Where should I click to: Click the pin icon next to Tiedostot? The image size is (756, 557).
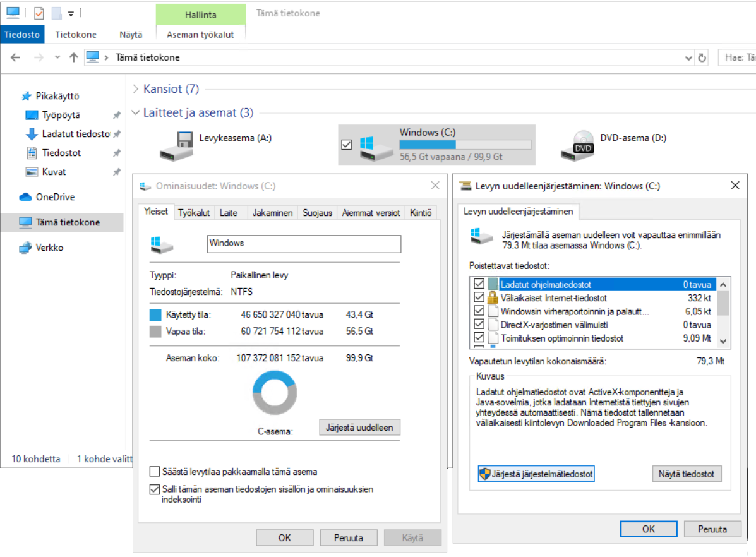pyautogui.click(x=117, y=153)
